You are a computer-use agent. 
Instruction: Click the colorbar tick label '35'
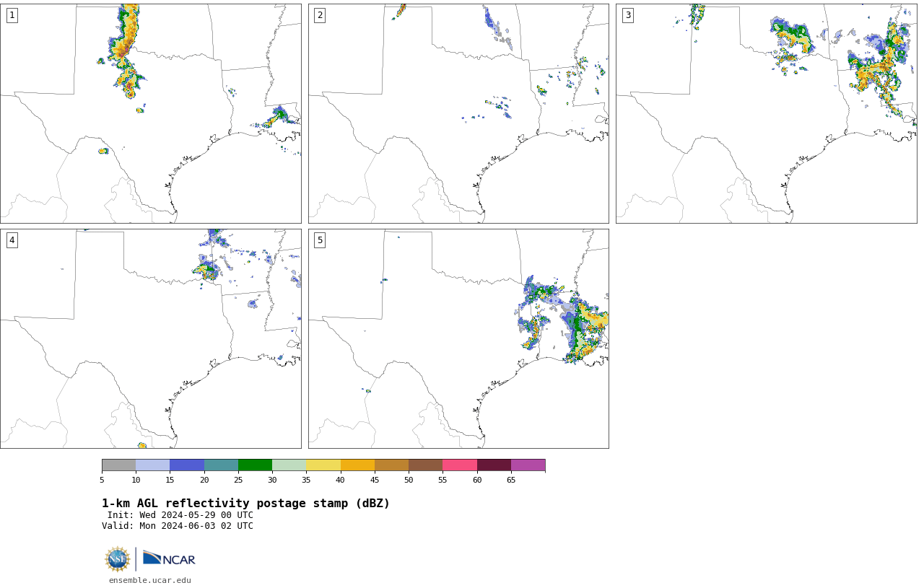point(306,481)
